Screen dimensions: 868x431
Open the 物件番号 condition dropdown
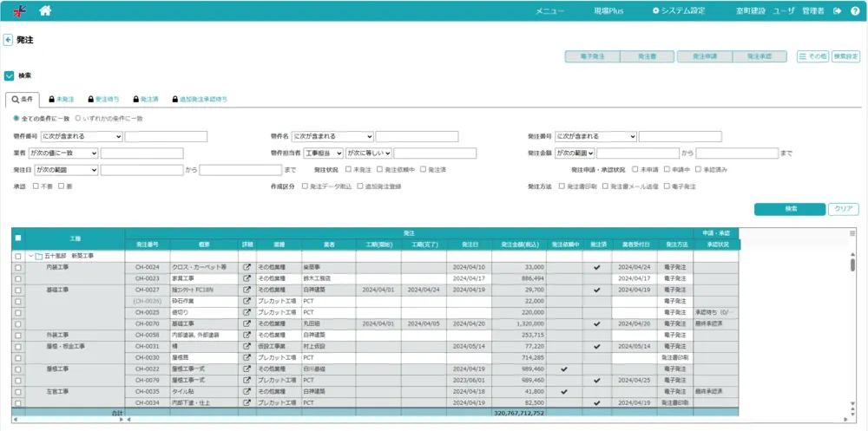coord(81,136)
